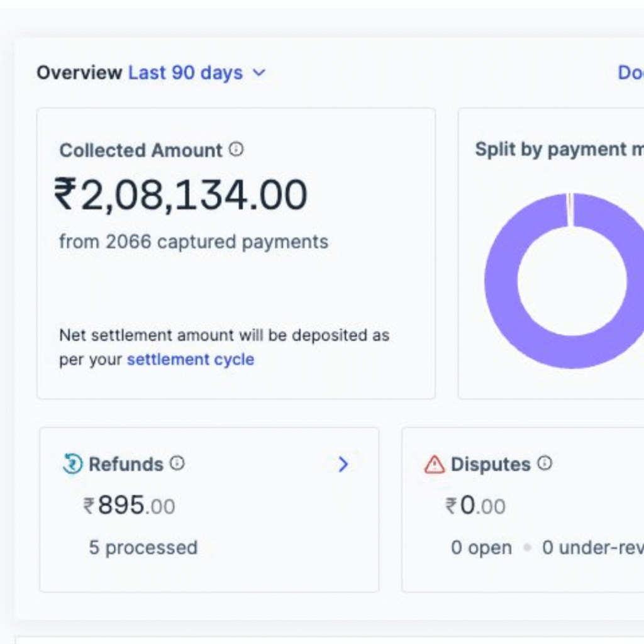644x644 pixels.
Task: Open the Refunds details arrow
Action: click(x=343, y=464)
